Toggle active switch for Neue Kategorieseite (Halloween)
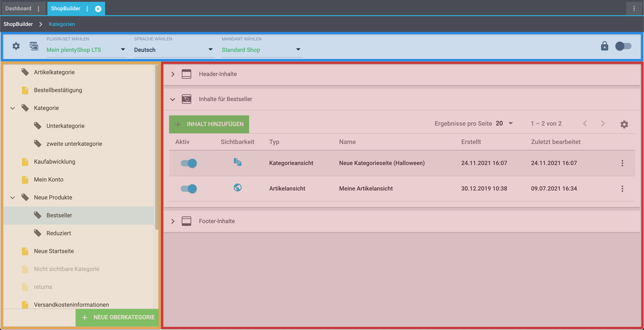The height and width of the screenshot is (330, 644). [x=189, y=163]
